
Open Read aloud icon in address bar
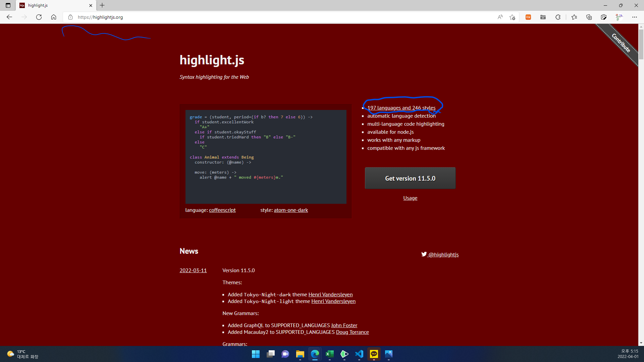pos(500,17)
